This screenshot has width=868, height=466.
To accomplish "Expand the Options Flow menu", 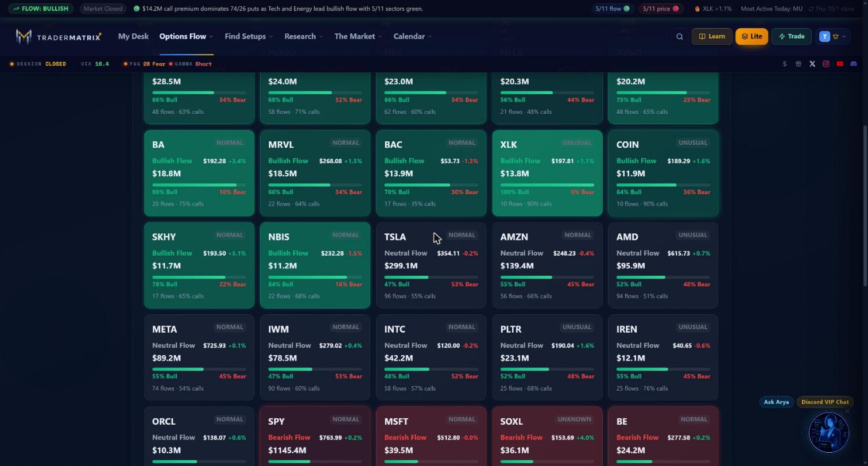I will coord(186,37).
